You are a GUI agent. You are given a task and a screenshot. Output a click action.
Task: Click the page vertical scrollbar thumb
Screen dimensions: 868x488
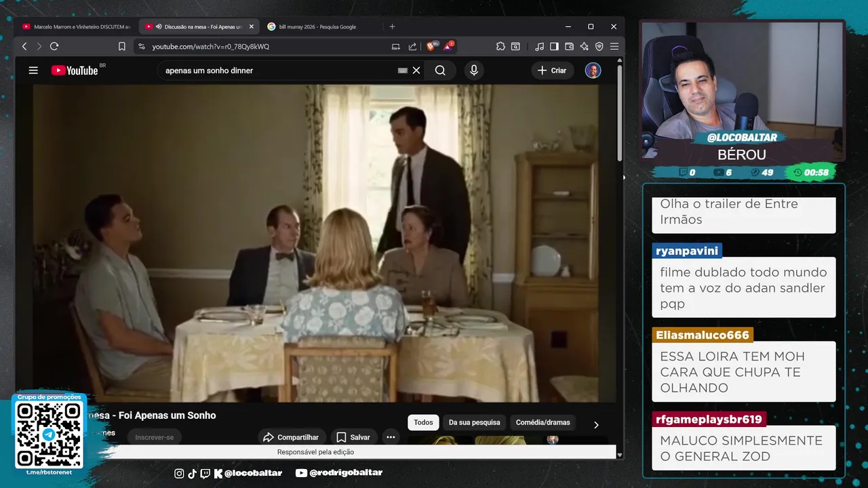tap(619, 113)
